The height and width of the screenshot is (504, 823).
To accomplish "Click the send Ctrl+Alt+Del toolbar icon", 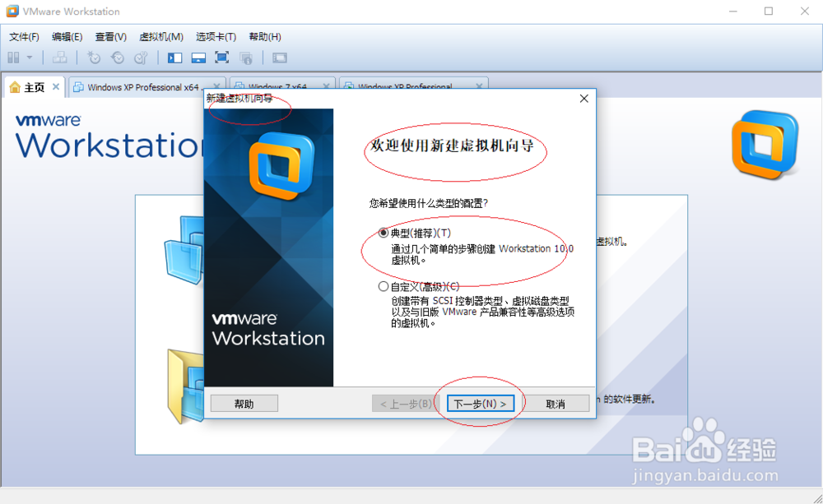I will [x=59, y=58].
